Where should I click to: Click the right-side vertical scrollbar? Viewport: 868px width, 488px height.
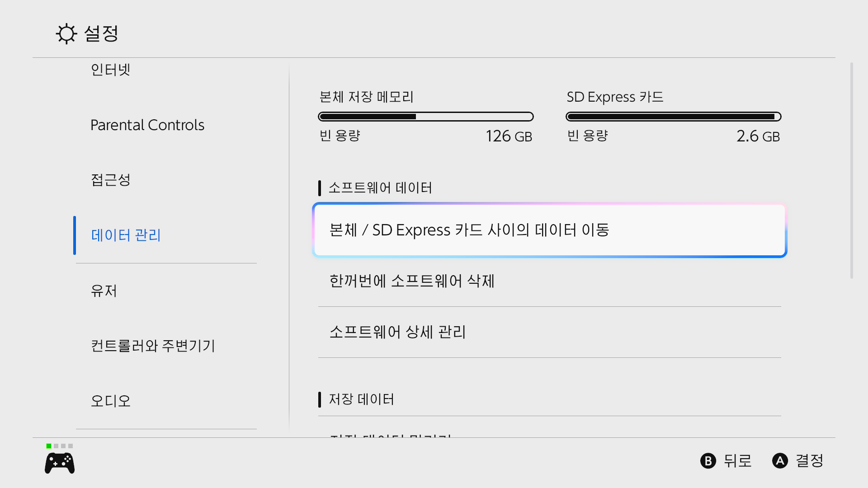(851, 171)
